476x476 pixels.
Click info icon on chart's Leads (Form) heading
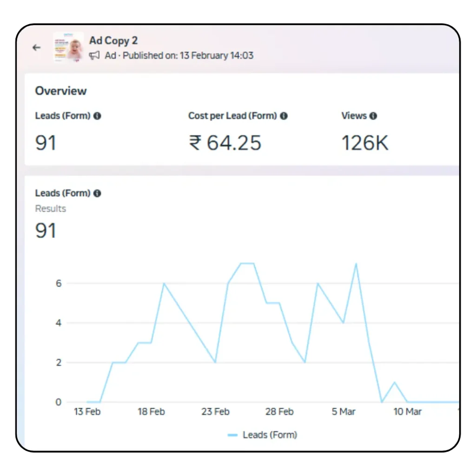[97, 193]
